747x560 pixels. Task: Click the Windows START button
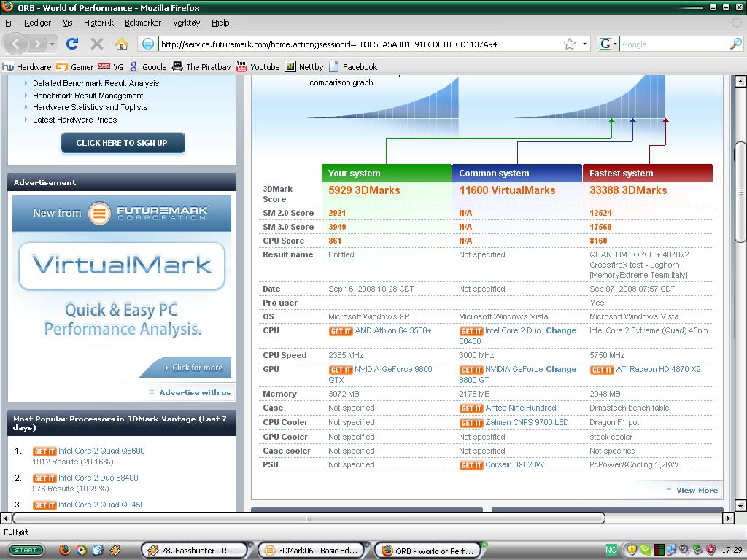tap(26, 551)
